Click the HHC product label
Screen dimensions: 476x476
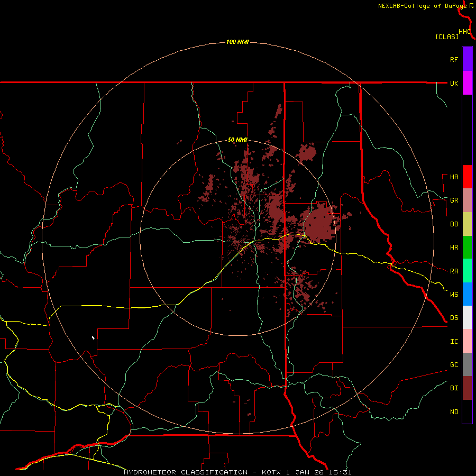pos(464,32)
